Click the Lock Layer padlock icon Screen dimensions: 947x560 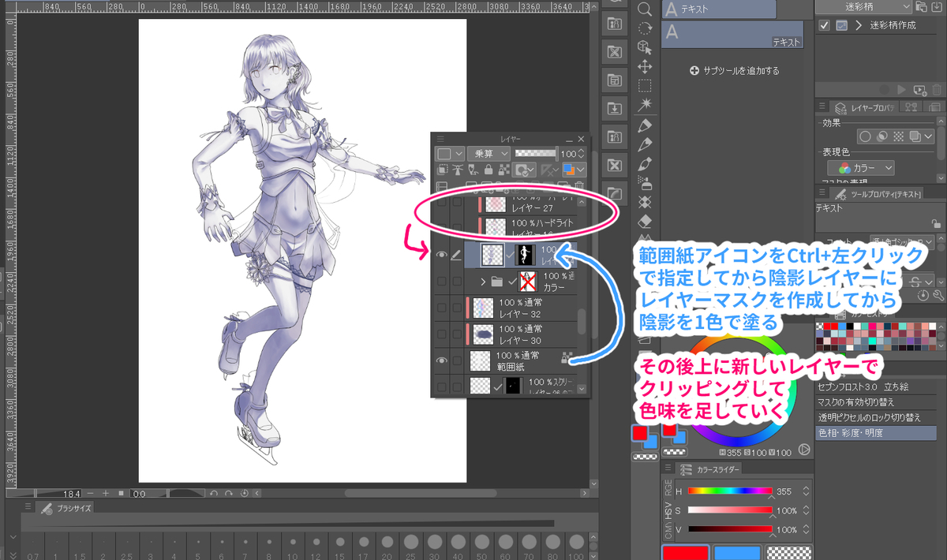489,170
